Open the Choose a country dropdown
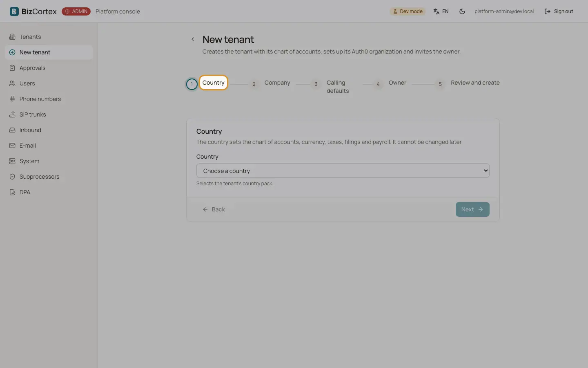 coord(343,171)
